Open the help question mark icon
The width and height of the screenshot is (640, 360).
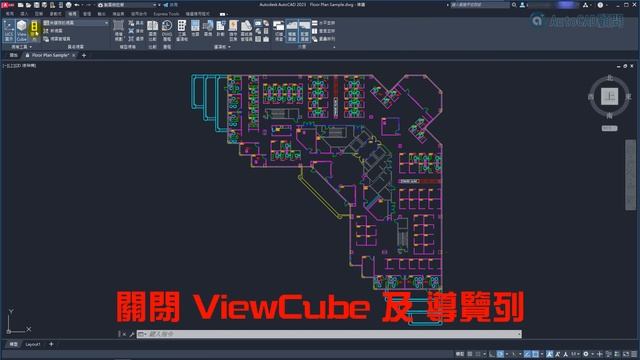point(600,5)
